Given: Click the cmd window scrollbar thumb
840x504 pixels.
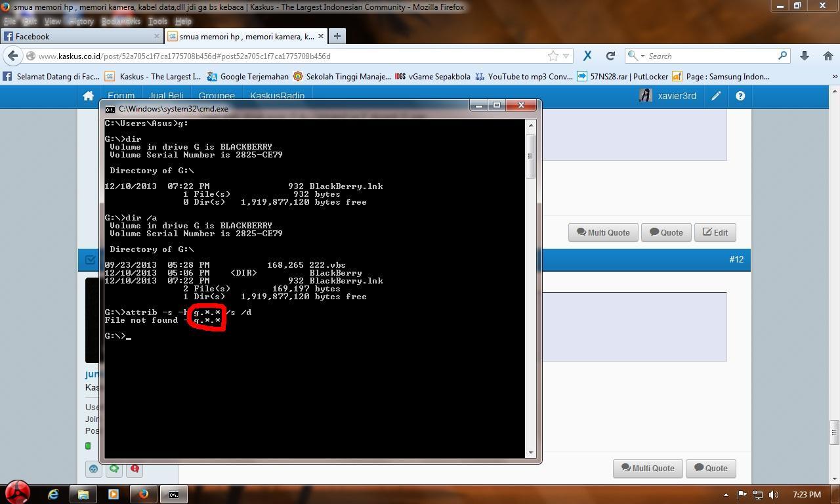Looking at the screenshot, I should 530,156.
